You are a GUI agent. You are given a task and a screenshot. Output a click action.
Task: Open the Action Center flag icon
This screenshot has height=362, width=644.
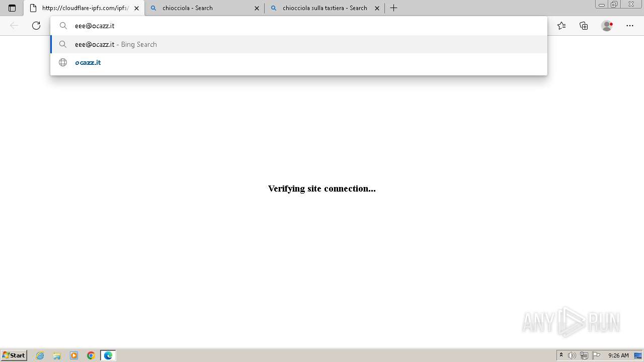click(596, 355)
